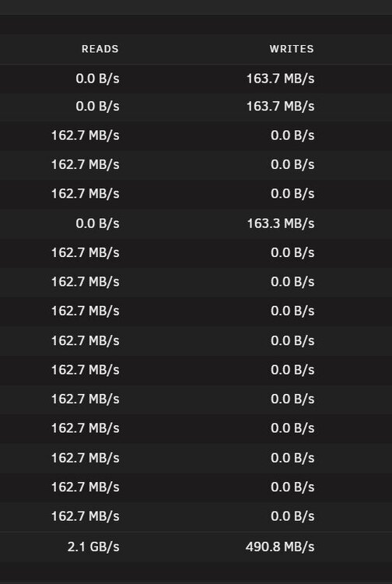Select the first row's 163.7 MB/s writes cell
The width and height of the screenshot is (392, 584).
tap(281, 79)
